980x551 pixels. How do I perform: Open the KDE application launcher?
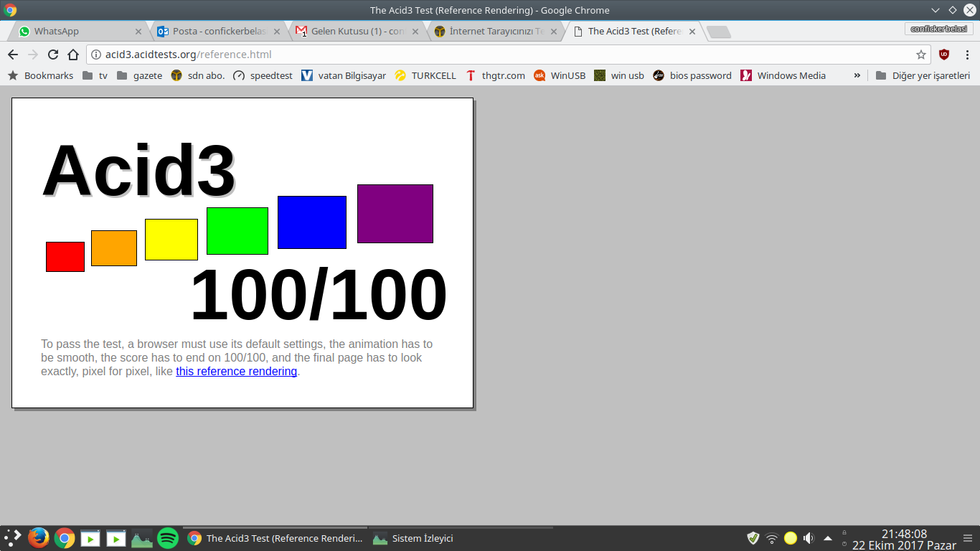click(x=12, y=538)
